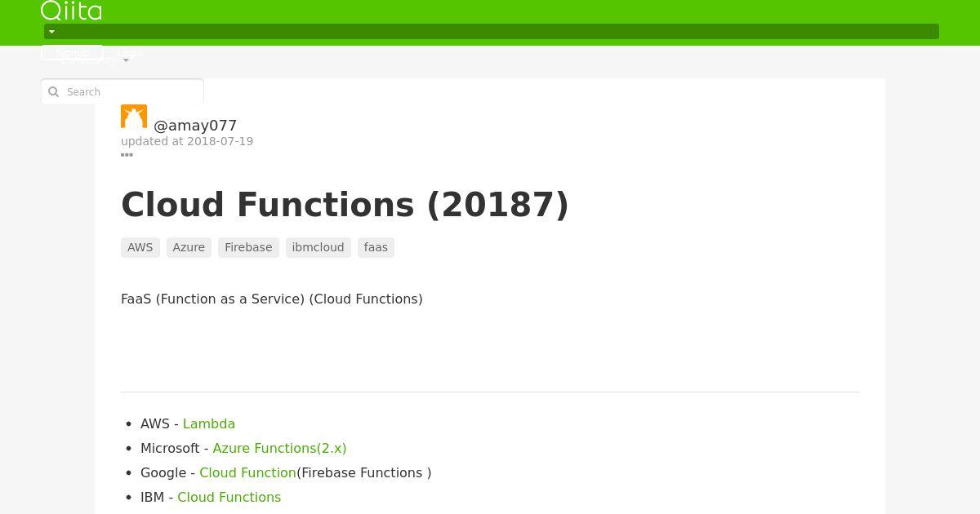Viewport: 980px width, 514px height.
Task: Select the faas tag
Action: click(x=376, y=247)
